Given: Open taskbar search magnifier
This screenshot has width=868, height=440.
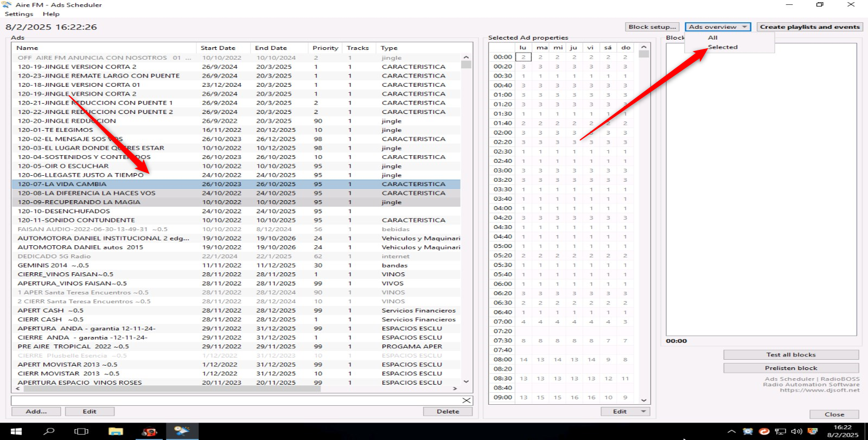Looking at the screenshot, I should pyautogui.click(x=49, y=431).
